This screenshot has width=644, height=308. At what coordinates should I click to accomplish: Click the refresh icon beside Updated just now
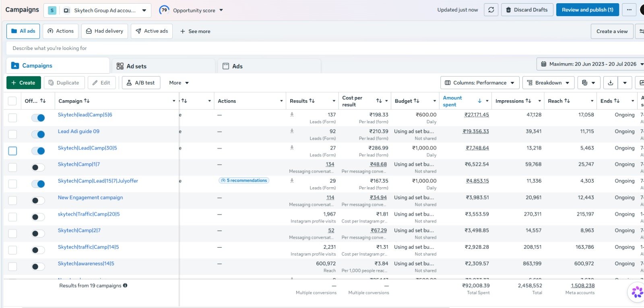click(x=491, y=10)
